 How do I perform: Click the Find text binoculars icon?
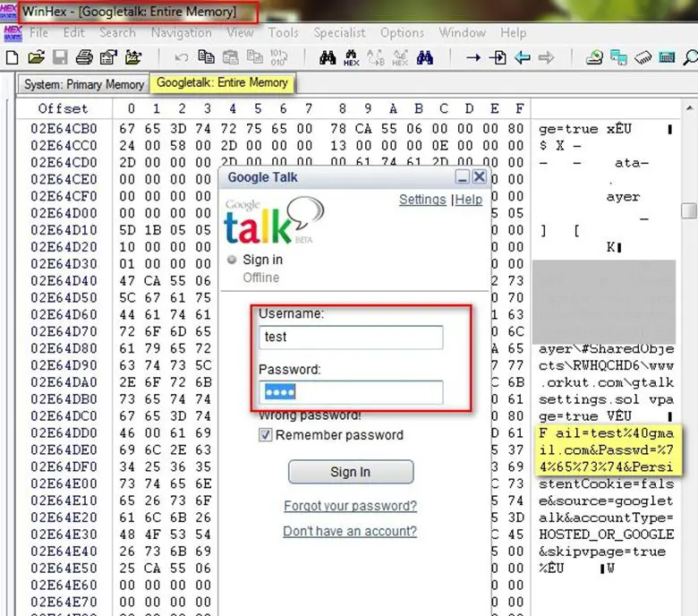click(x=328, y=57)
